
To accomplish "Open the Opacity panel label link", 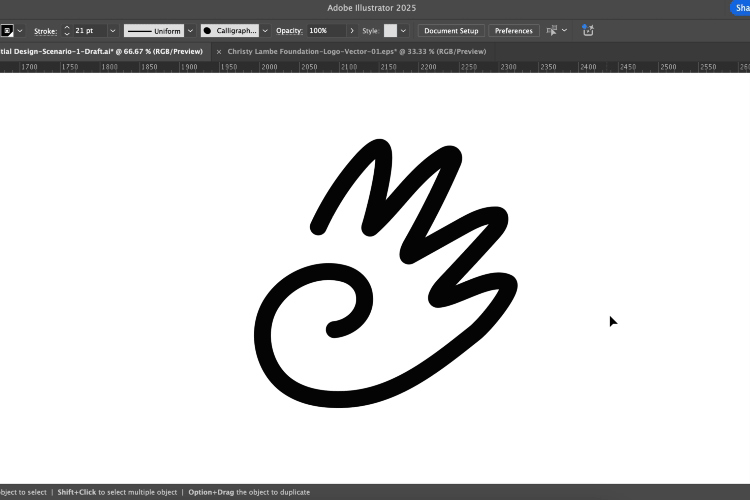I will tap(289, 31).
